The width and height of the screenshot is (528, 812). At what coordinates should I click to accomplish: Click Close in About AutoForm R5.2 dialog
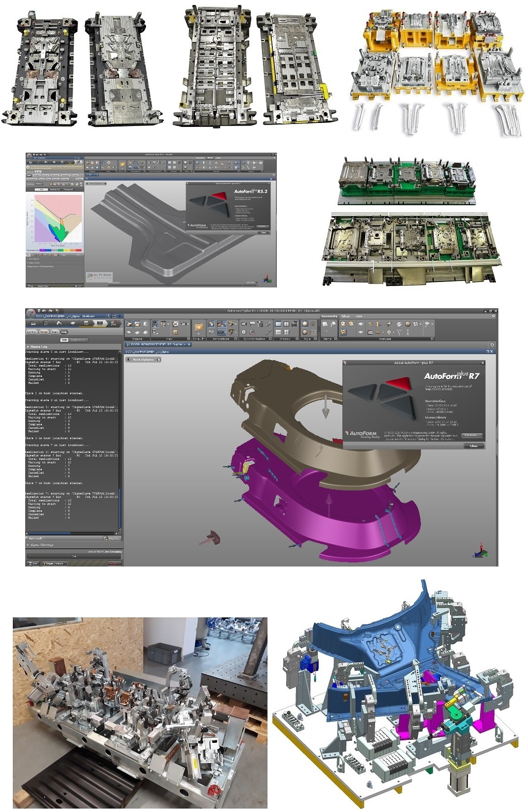(x=264, y=233)
